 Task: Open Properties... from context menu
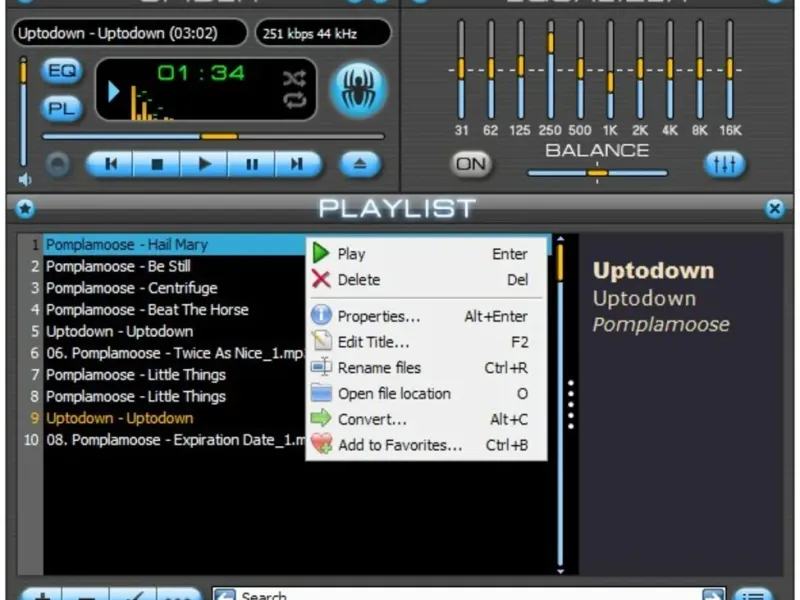click(426, 316)
